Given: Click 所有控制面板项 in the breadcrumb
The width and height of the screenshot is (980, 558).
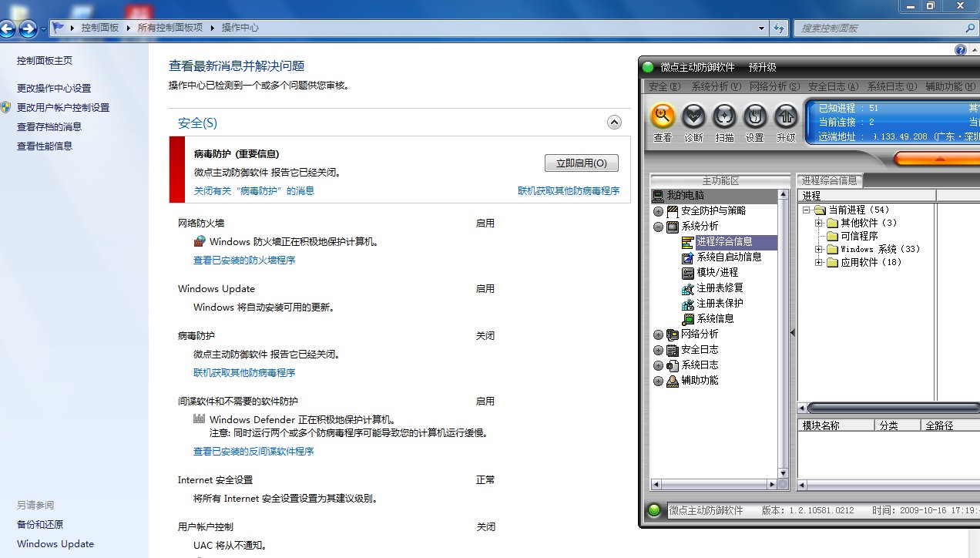Looking at the screenshot, I should [x=169, y=28].
